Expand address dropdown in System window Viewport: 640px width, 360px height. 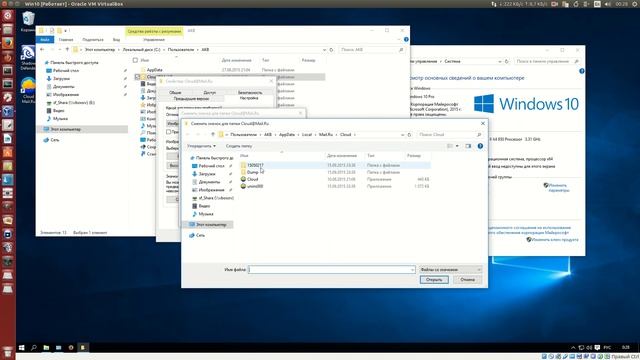click(x=500, y=62)
